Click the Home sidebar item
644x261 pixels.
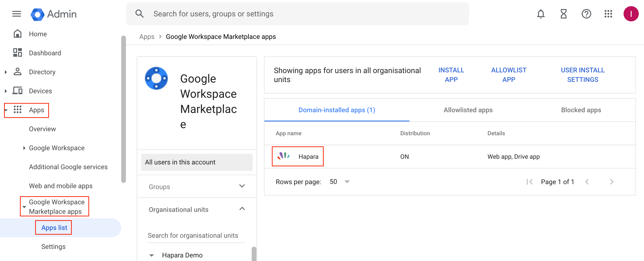pos(38,34)
